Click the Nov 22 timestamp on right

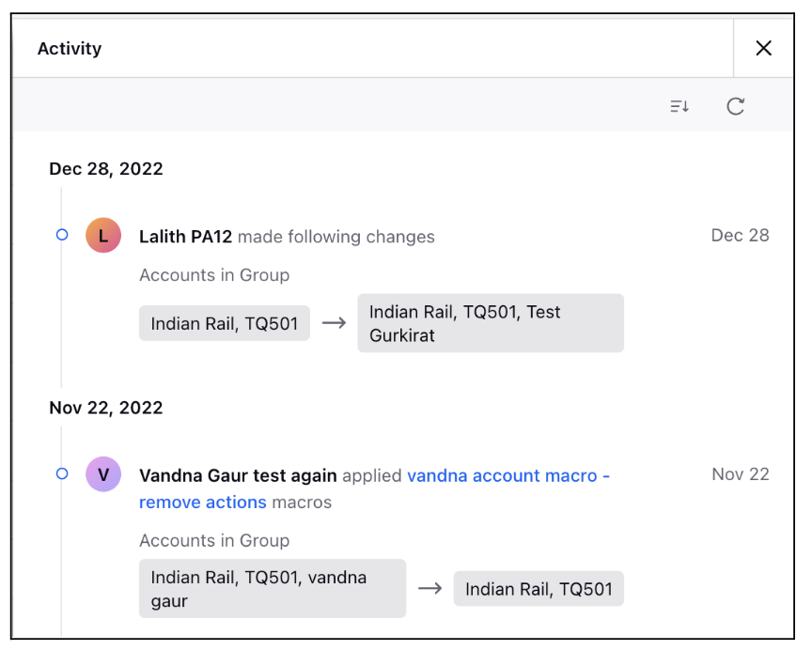pos(741,474)
